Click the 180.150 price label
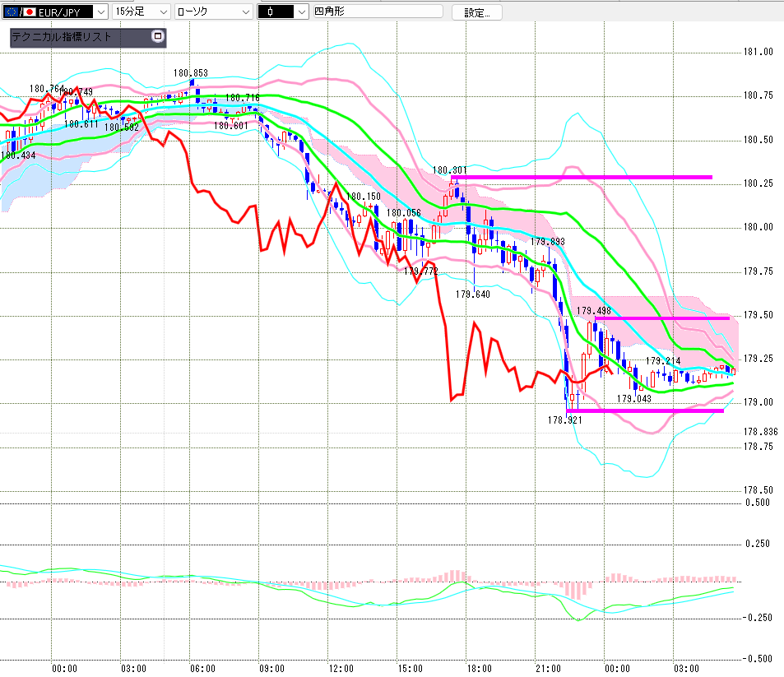Screen dimensions: 784x677 pos(364,197)
